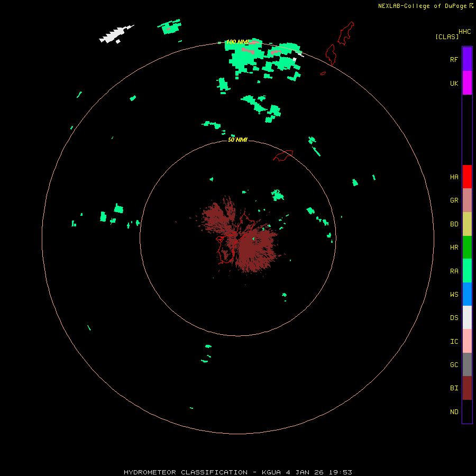476x476 pixels.
Task: Click the BI legend label
Action: [454, 388]
